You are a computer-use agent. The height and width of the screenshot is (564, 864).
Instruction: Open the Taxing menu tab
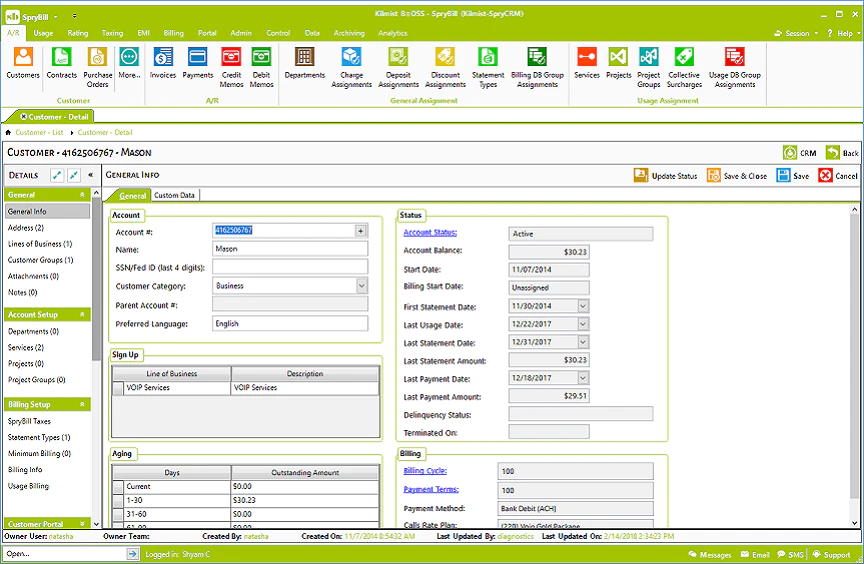click(112, 33)
